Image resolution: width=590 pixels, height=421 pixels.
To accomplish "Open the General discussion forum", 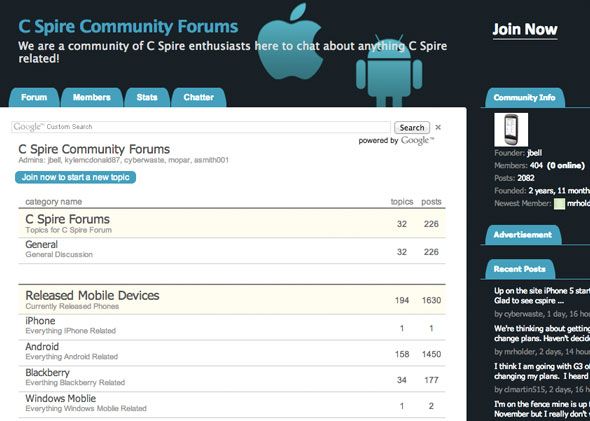I will pyautogui.click(x=41, y=245).
